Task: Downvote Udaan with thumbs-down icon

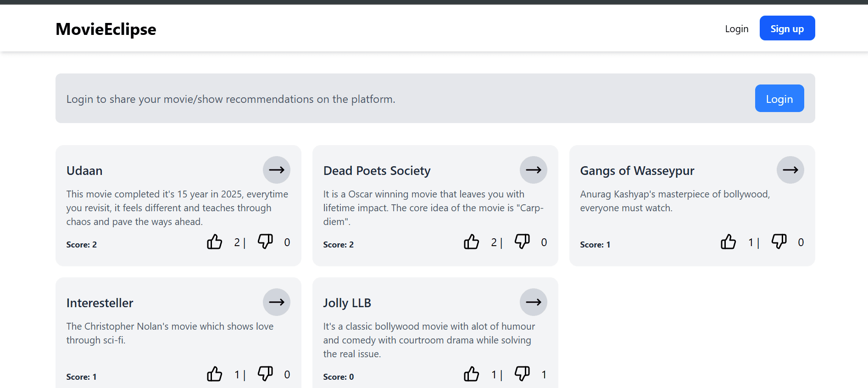Action: point(265,242)
